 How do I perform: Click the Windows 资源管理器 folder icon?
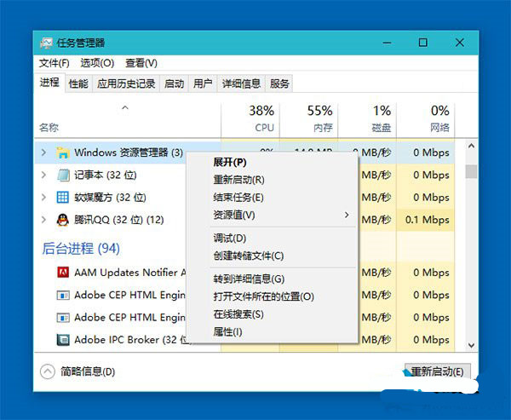click(62, 152)
